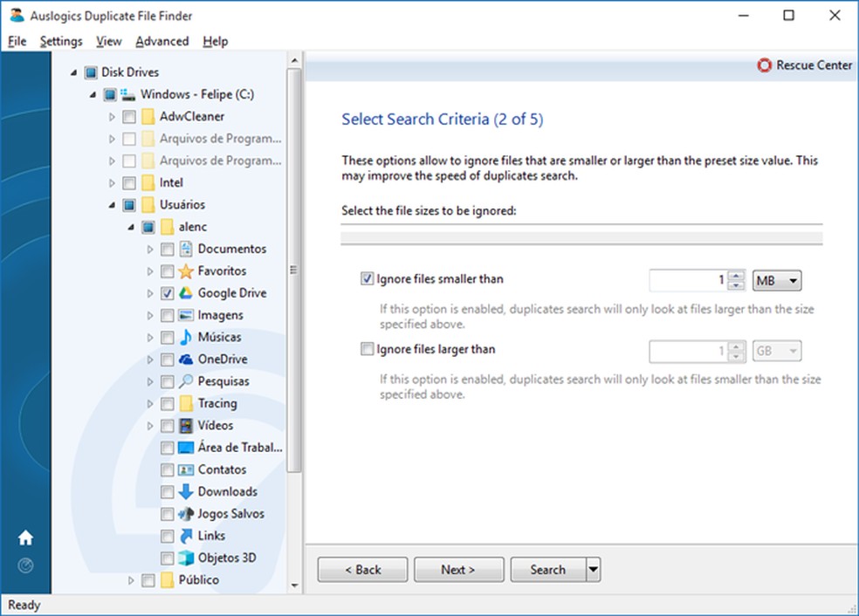Open the View menu
The image size is (859, 616).
point(108,41)
